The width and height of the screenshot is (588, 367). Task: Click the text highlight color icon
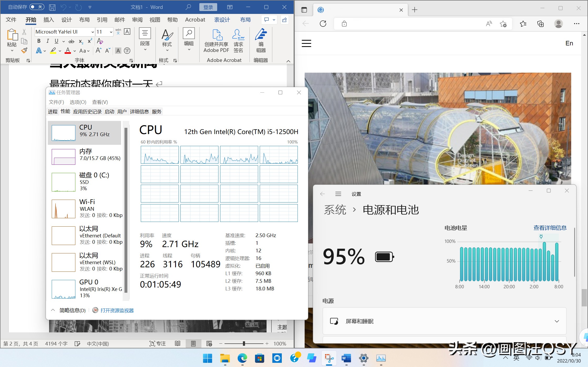(53, 51)
